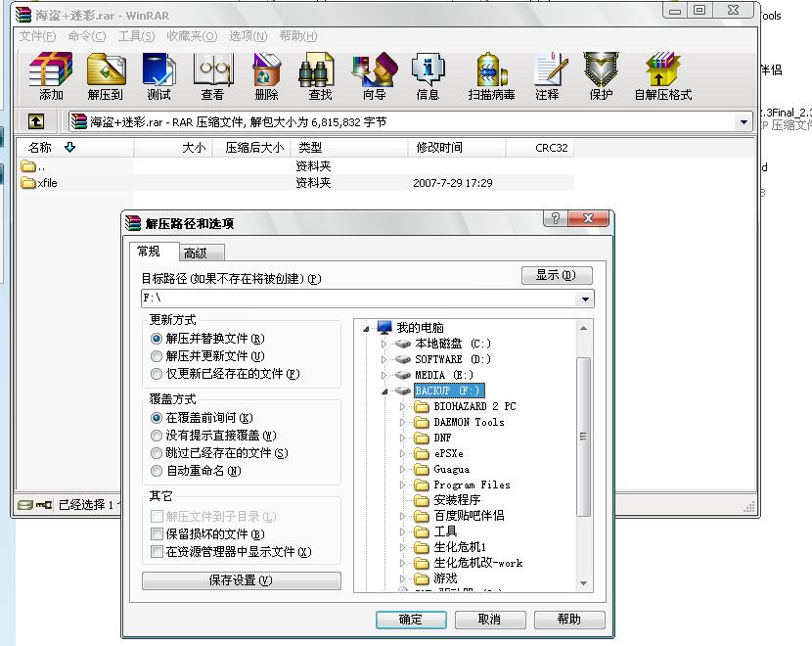812x646 pixels.
Task: Open the 命令(C) menu
Action: click(x=87, y=36)
